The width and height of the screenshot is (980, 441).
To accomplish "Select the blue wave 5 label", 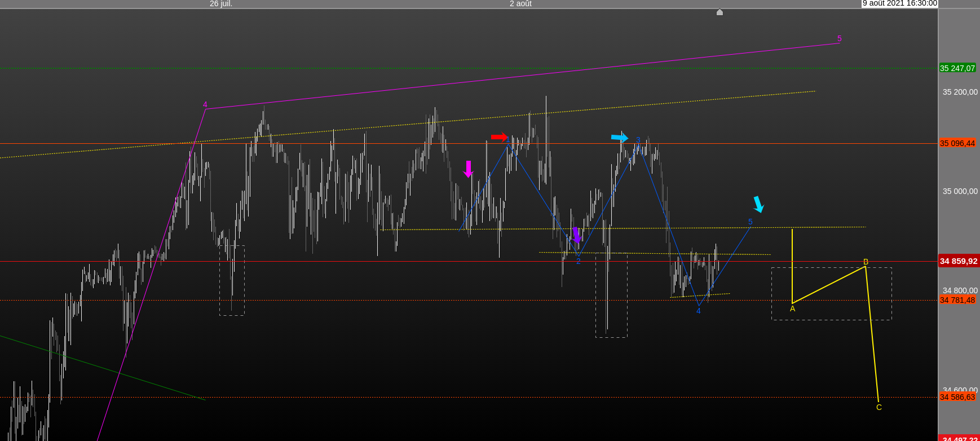I will tap(751, 222).
